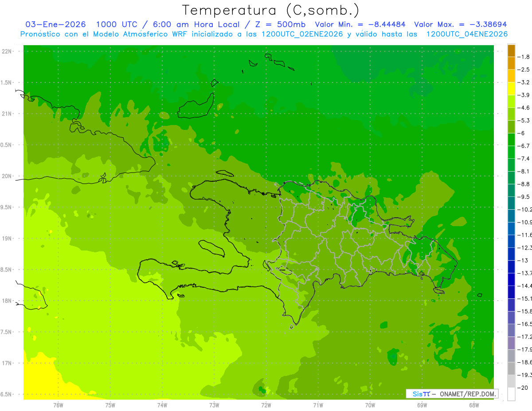Viewport: 532px width, 411px height.
Task: Select the "Z = 500mb" level text
Action: click(x=279, y=24)
